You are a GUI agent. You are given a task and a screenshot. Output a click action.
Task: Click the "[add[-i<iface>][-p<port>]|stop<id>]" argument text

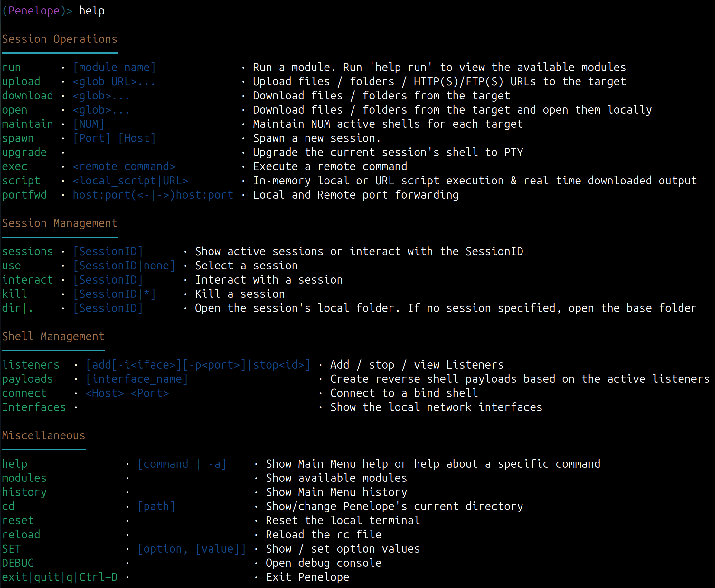click(198, 365)
